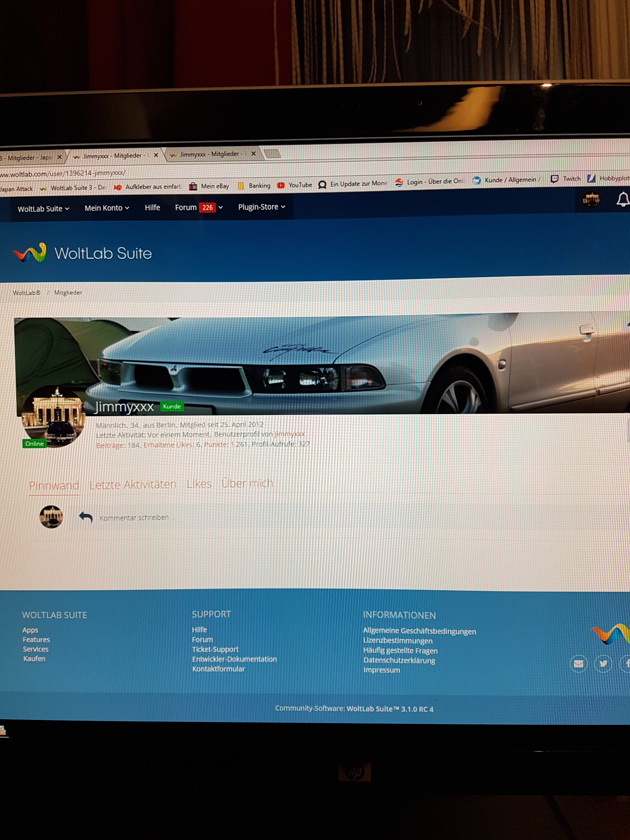Screen dimensions: 630x840
Task: Open the Häufig gestellte Fragen footer link
Action: click(401, 650)
